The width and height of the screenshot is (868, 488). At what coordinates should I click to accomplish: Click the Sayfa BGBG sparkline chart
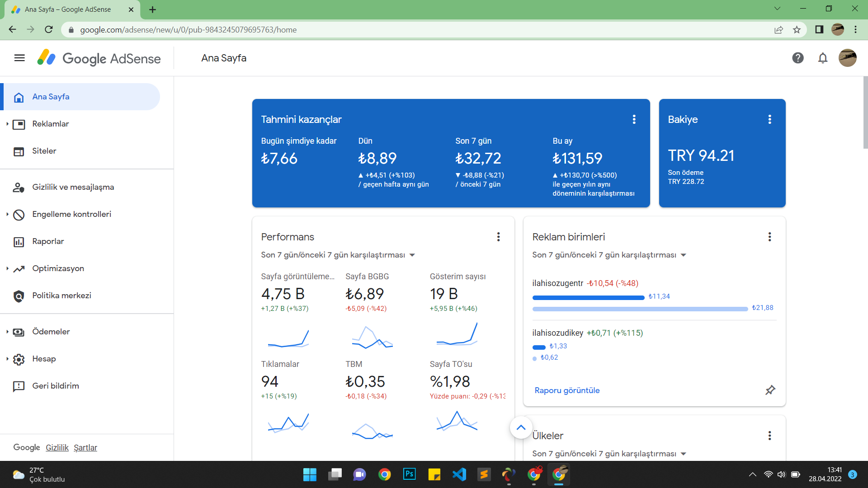point(373,338)
